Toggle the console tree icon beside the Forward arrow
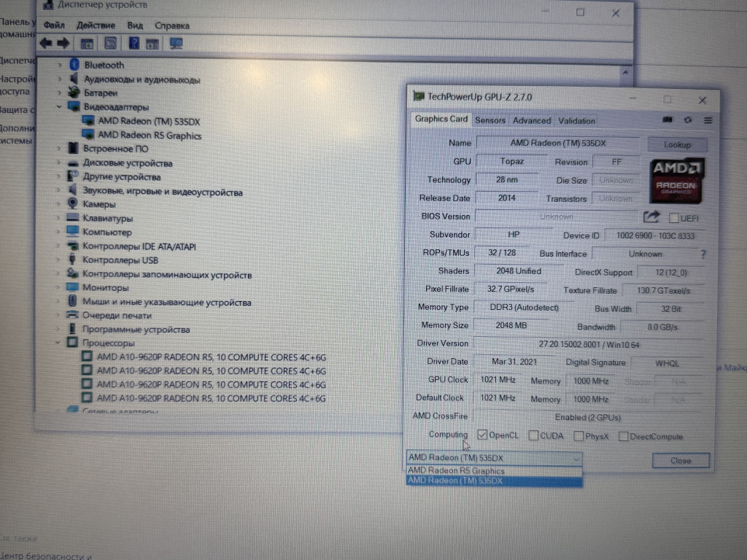Screen dimensions: 747x560 (x=87, y=44)
